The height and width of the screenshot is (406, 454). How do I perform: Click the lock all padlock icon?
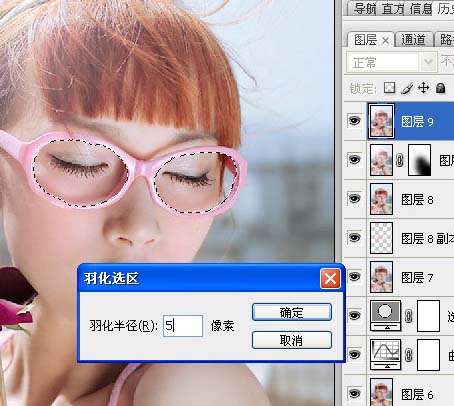click(x=441, y=88)
